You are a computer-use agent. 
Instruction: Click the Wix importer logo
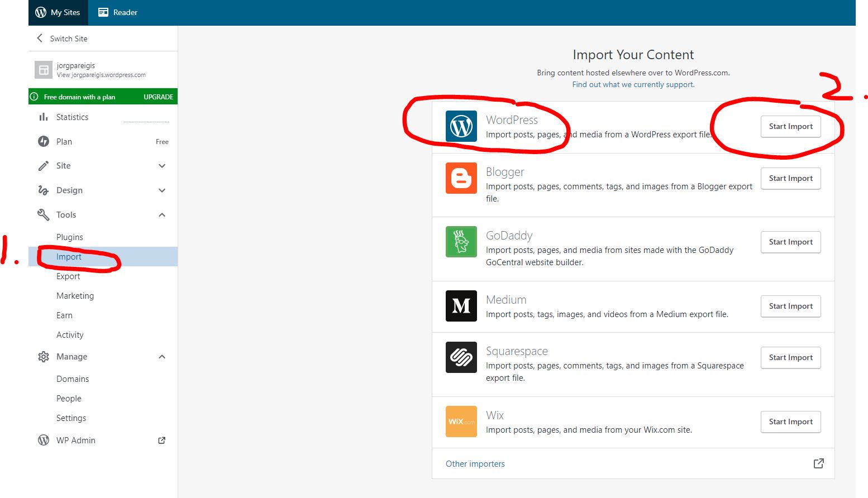tap(461, 422)
